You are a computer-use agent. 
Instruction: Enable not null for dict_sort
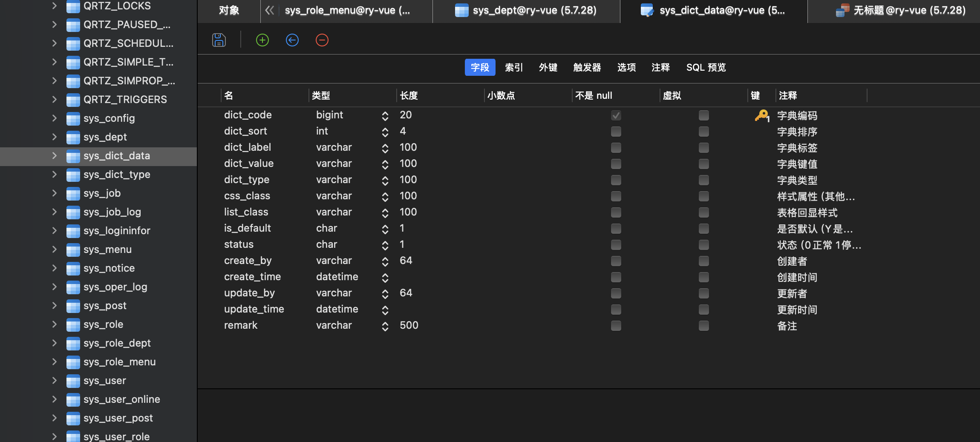(x=616, y=132)
